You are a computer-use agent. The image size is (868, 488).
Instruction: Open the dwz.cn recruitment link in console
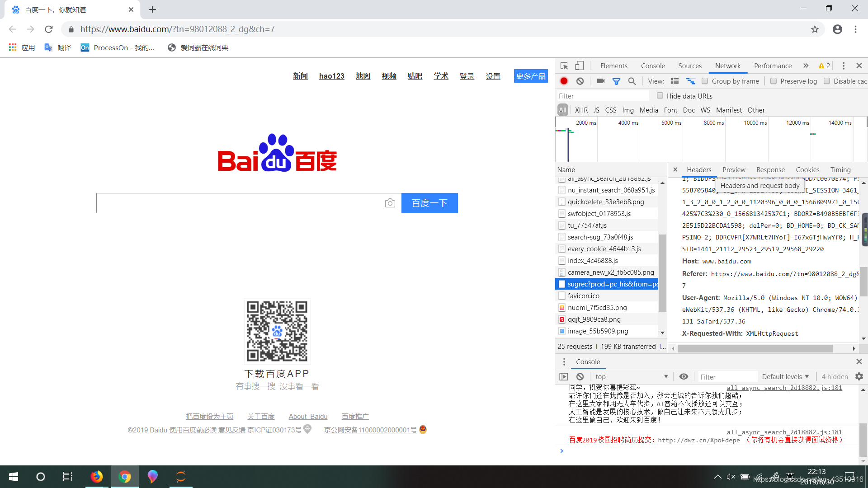[x=699, y=440]
